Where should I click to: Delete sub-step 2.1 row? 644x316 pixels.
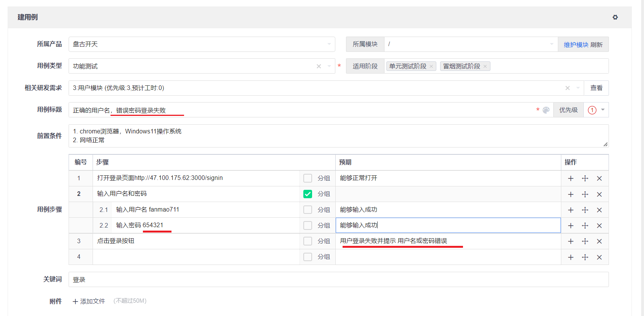click(x=599, y=210)
